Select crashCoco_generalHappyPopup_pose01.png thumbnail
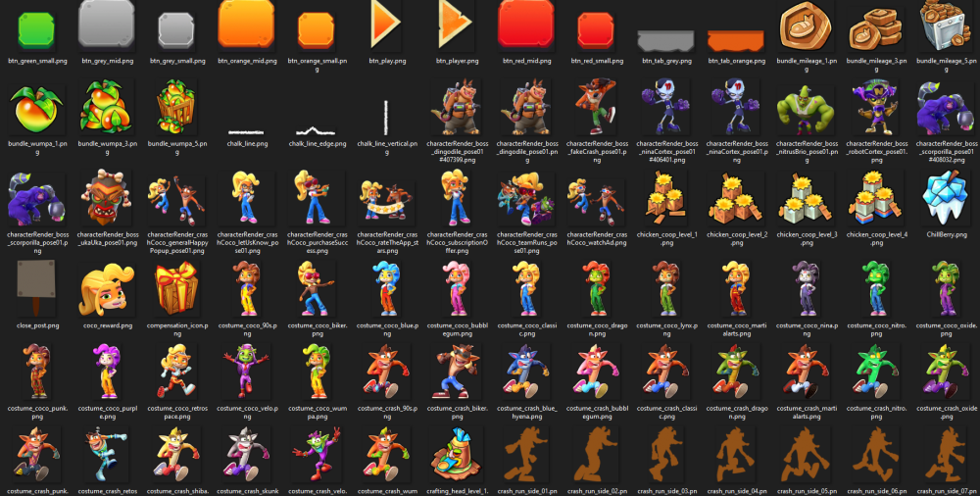The height and width of the screenshot is (496, 980). click(176, 200)
